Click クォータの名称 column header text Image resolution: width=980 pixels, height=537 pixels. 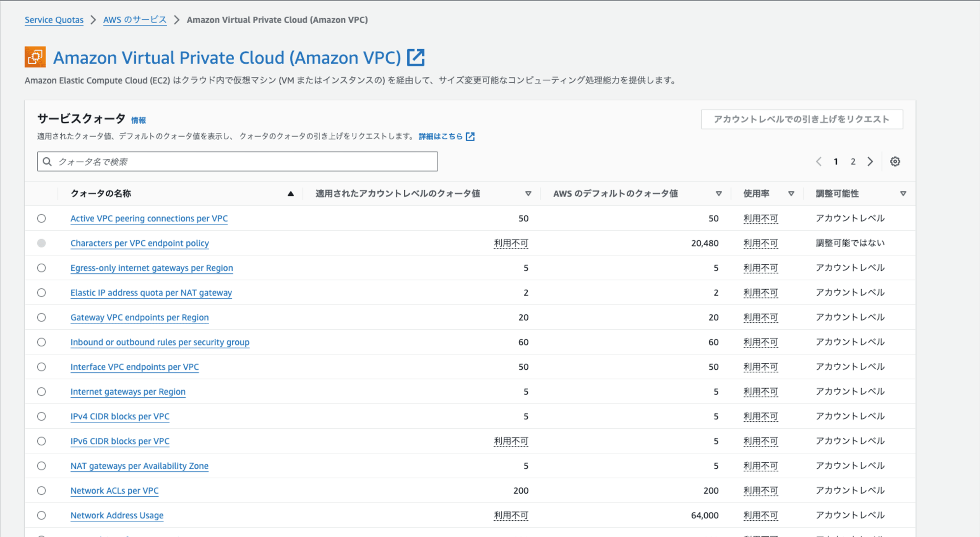[100, 194]
